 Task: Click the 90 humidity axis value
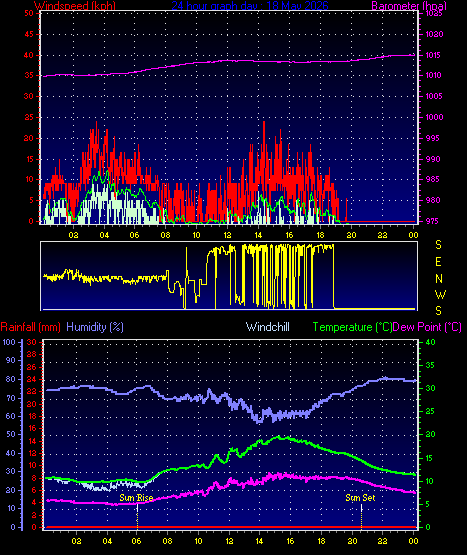tap(11, 360)
